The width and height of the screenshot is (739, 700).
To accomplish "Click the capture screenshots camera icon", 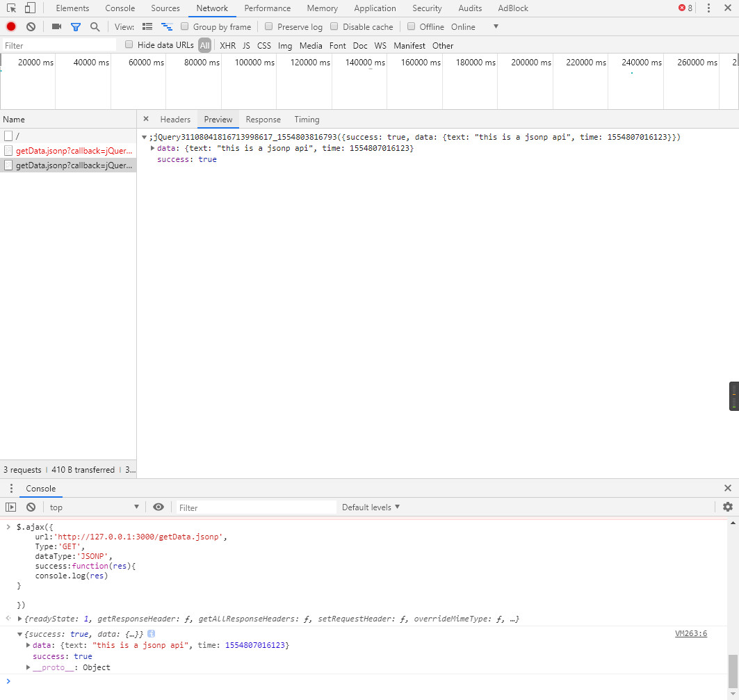I will tap(56, 26).
